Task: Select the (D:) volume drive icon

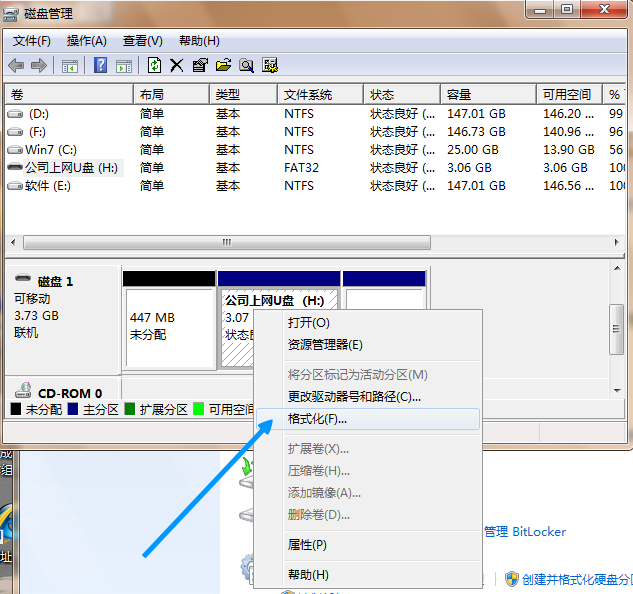Action: pyautogui.click(x=15, y=114)
